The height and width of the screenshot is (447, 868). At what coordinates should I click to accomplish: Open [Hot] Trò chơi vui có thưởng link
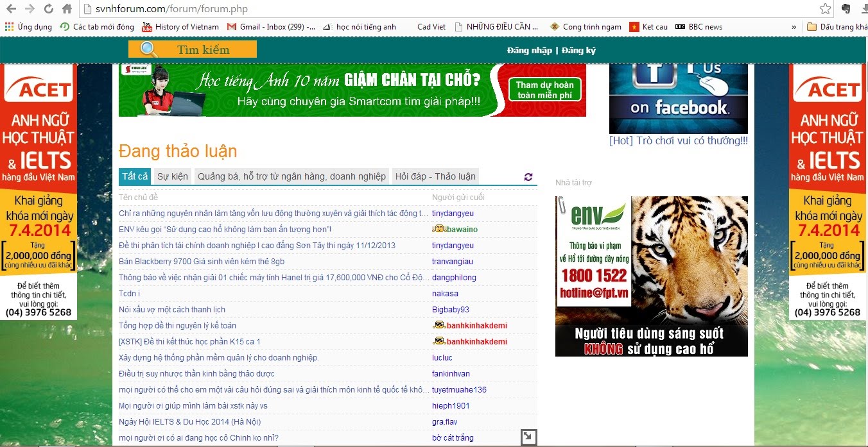click(x=679, y=140)
